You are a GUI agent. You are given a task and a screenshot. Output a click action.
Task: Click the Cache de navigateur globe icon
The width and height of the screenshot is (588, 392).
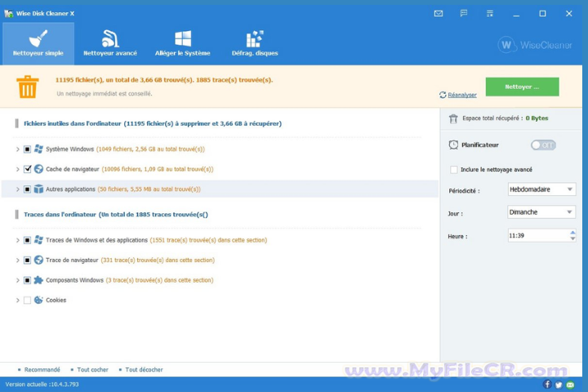38,169
